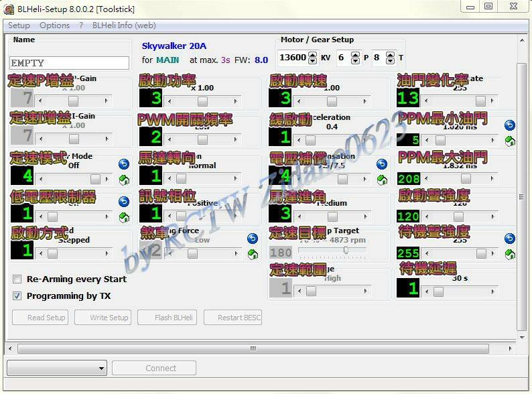Click the green home icon beside 待機聲強度
Image resolution: width=532 pixels, height=394 pixels.
pyautogui.click(x=510, y=254)
